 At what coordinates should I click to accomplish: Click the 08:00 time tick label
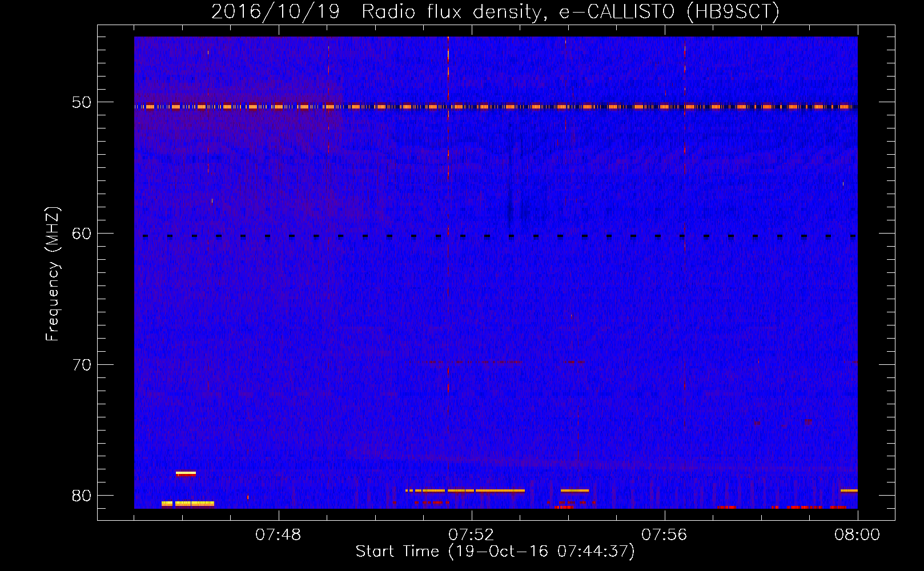point(857,535)
